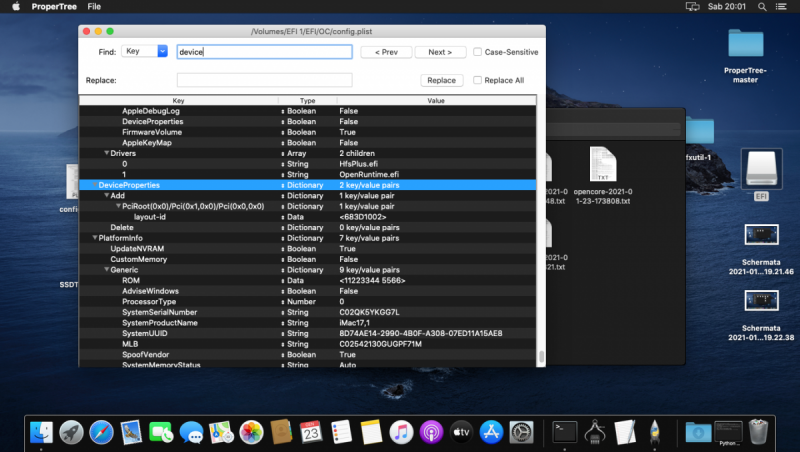
Task: Open Safari from the dock
Action: click(101, 431)
